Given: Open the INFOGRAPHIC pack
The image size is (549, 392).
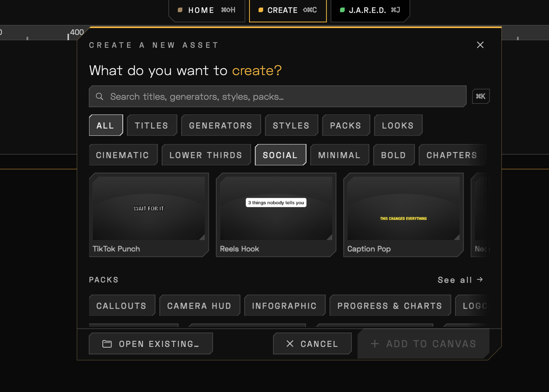Looking at the screenshot, I should point(284,305).
